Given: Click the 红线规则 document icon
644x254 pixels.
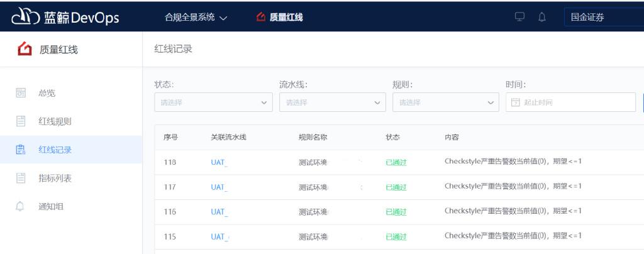Looking at the screenshot, I should [x=21, y=121].
